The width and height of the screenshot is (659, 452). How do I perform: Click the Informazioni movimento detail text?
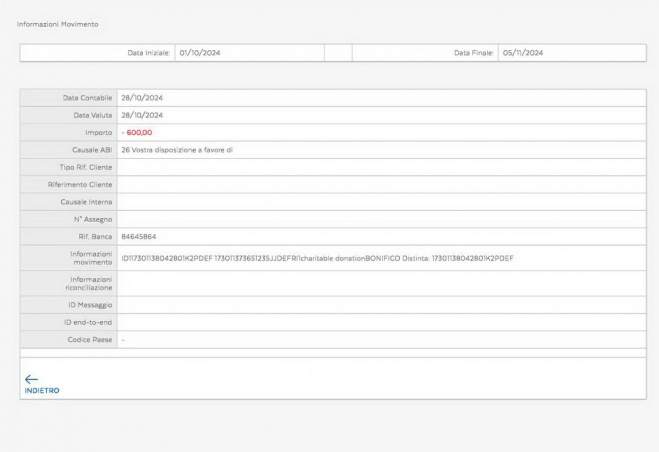coord(317,258)
